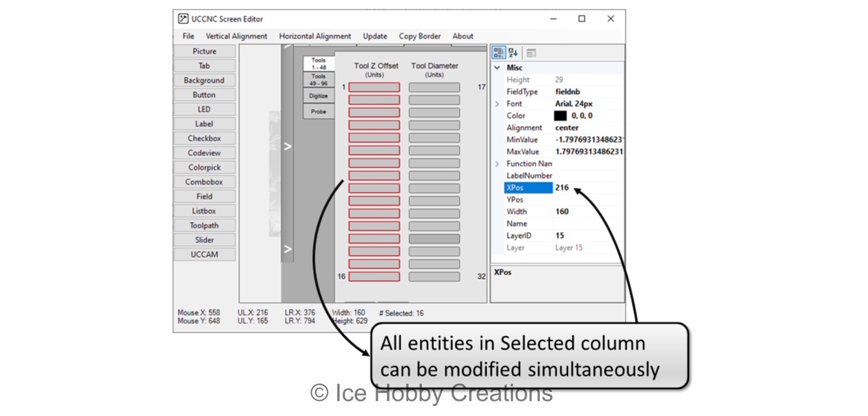Viewport: 868px width, 416px height.
Task: Click the Colorpick element button
Action: (x=204, y=167)
